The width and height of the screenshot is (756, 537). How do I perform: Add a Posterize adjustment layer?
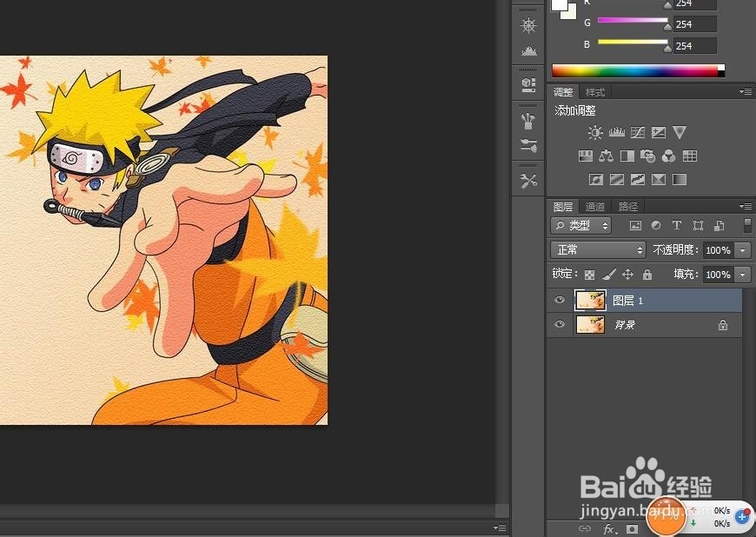pyautogui.click(x=617, y=179)
